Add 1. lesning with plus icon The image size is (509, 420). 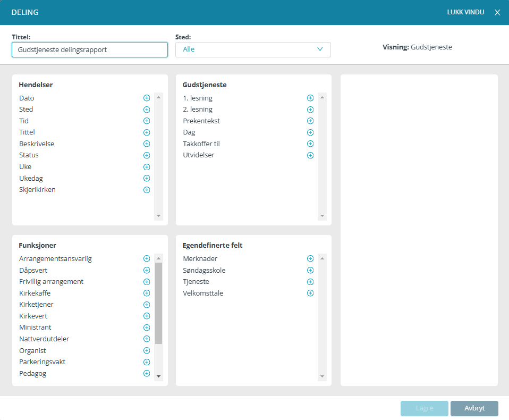click(310, 98)
